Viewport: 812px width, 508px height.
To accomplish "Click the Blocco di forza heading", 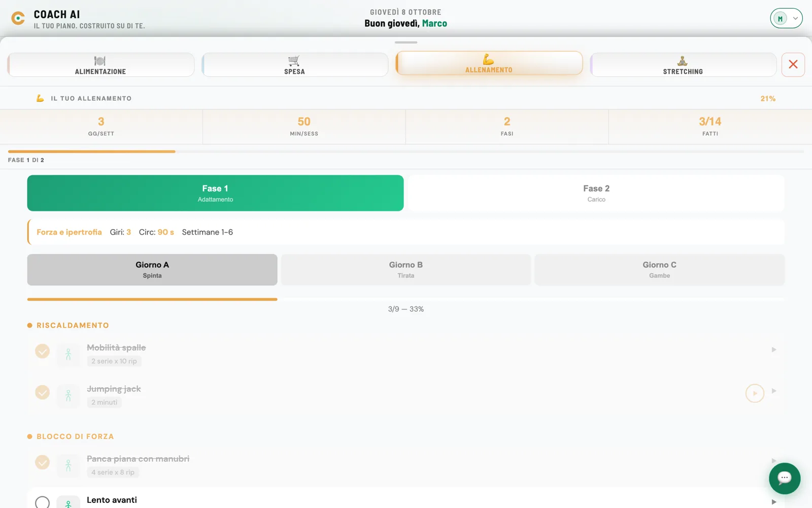I will [75, 436].
